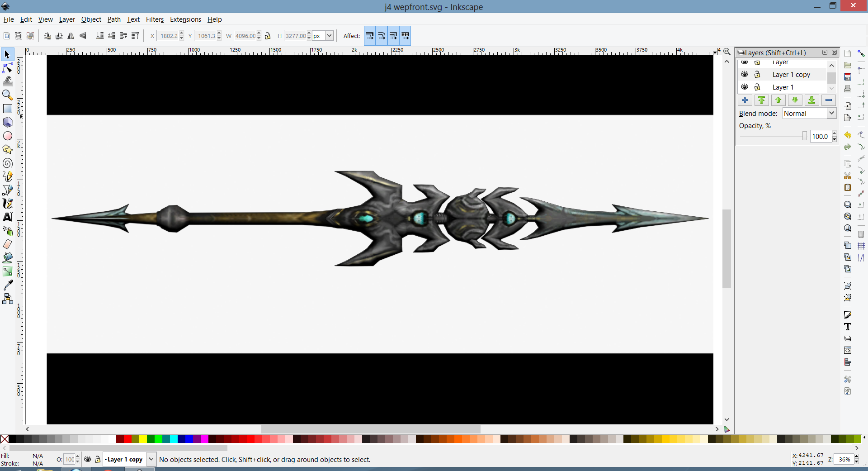Select the Dropper color picker tool
Viewport: 868px width, 471px height.
pyautogui.click(x=7, y=285)
